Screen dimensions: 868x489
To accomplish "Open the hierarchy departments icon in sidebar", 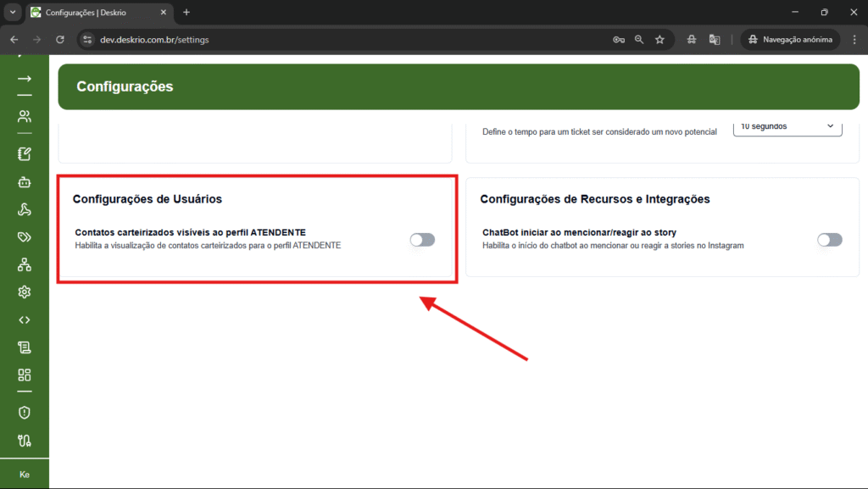I will (25, 265).
